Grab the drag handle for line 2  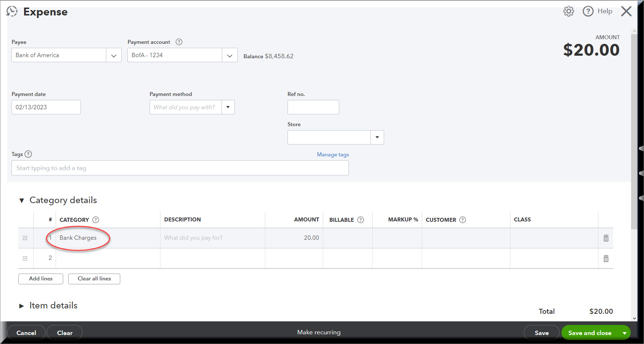pyautogui.click(x=25, y=258)
